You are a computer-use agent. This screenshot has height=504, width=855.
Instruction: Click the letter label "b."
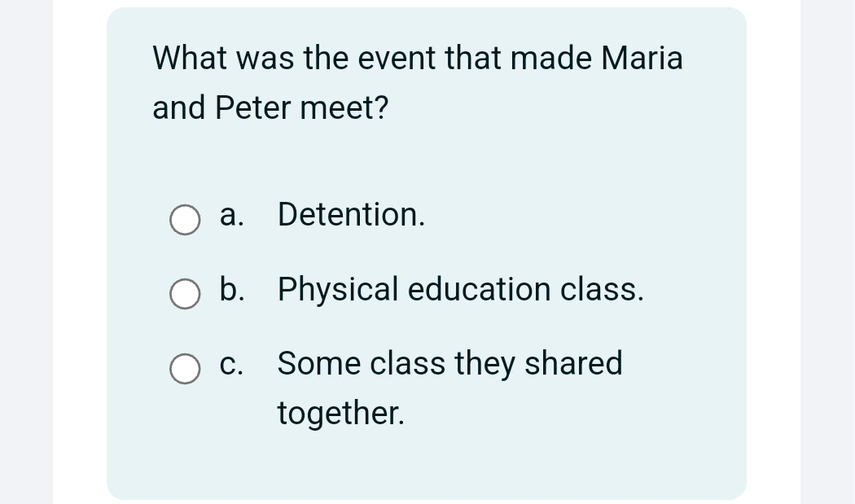[232, 289]
